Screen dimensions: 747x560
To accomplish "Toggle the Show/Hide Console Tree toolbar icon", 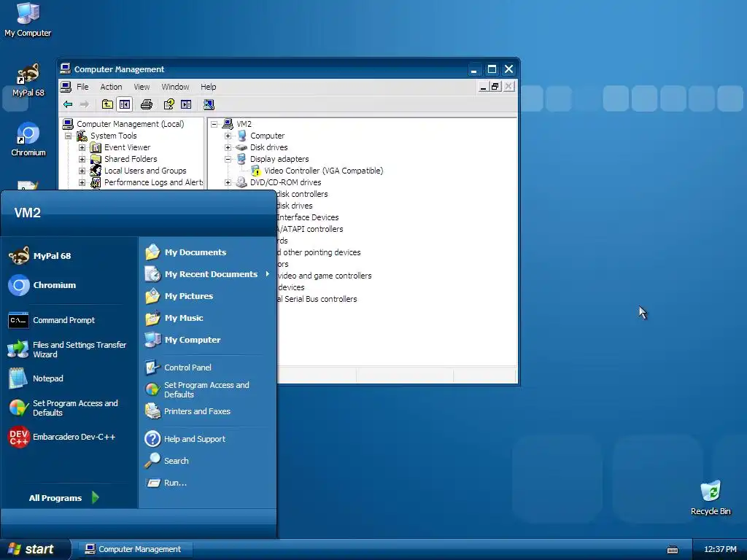I will [125, 104].
